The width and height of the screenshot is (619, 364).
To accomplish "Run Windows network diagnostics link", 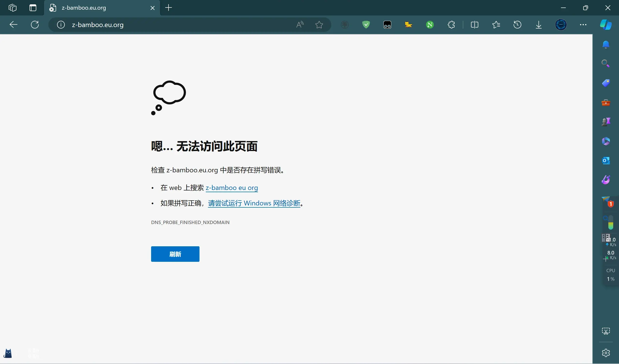I will (254, 203).
